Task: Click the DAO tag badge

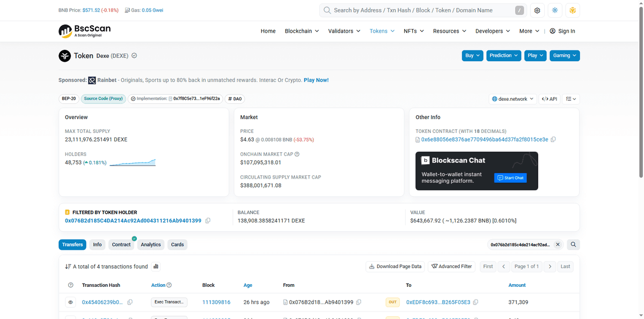Action: (235, 99)
